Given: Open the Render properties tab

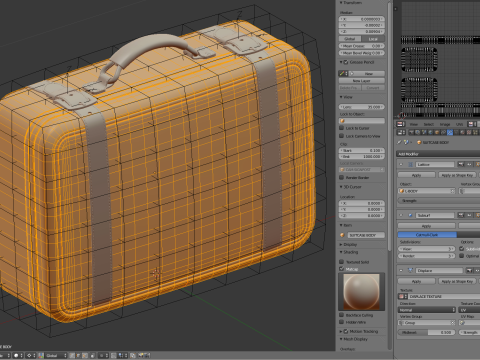Looking at the screenshot, I should coord(411,132).
